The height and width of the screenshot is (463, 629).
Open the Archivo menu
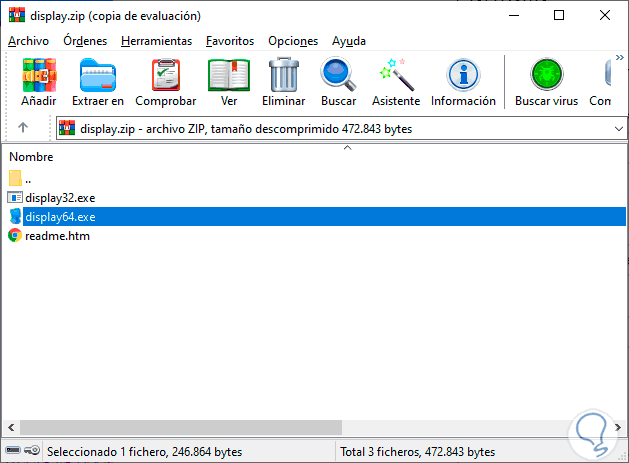(28, 41)
